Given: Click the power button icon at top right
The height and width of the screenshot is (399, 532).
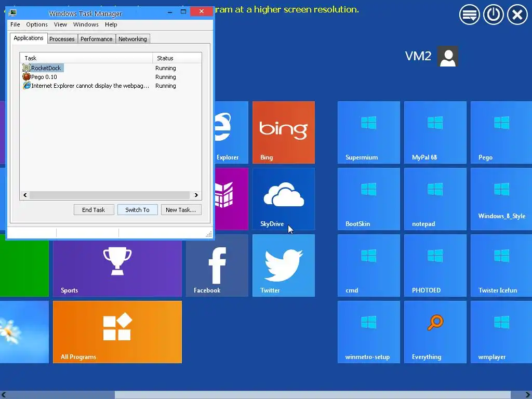Looking at the screenshot, I should (493, 15).
